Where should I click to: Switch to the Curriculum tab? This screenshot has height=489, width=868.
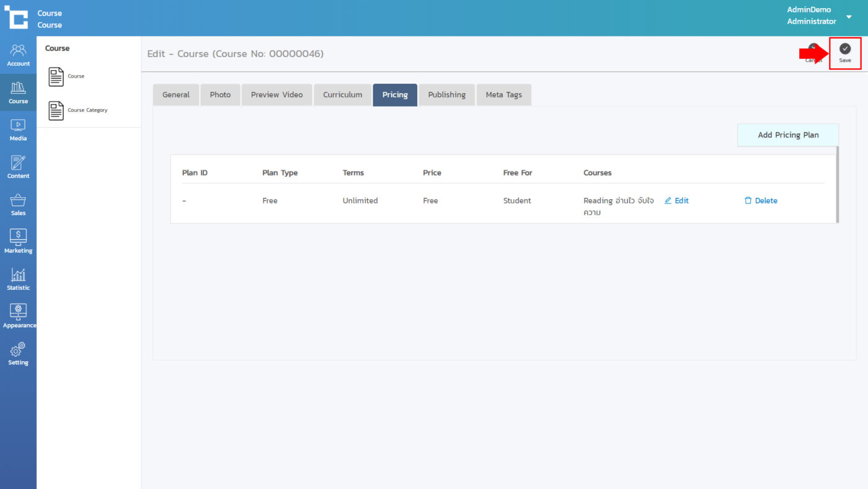pos(342,95)
